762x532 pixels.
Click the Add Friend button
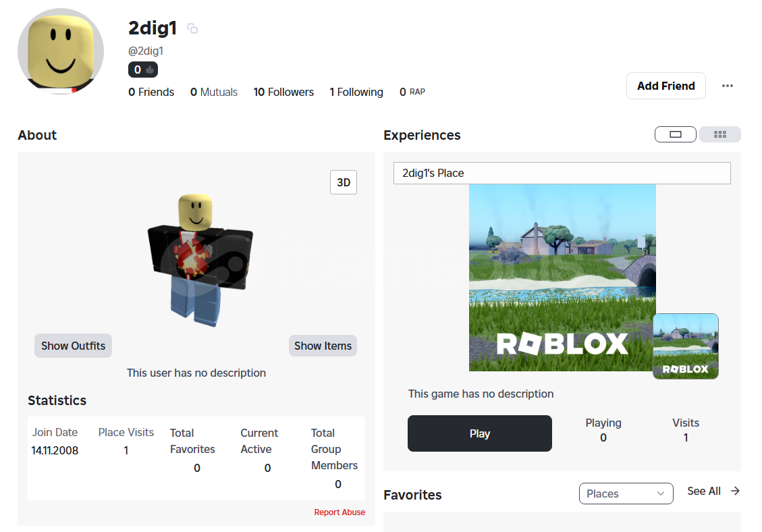click(x=665, y=86)
